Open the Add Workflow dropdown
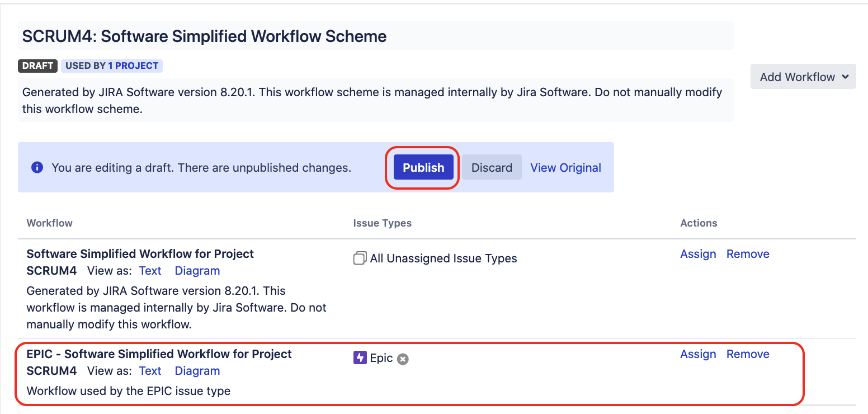 point(803,77)
